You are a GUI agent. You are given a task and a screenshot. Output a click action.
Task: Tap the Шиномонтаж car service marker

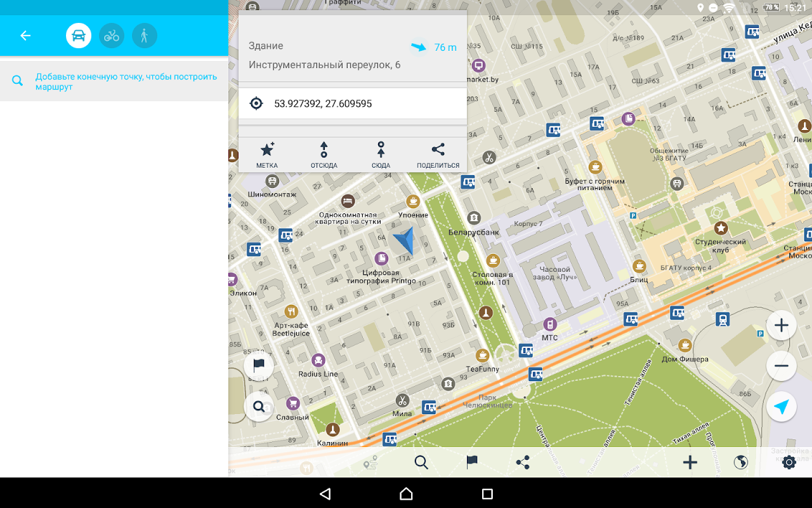(272, 181)
